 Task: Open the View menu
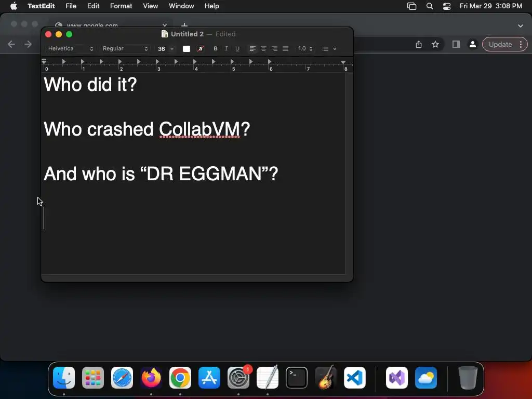pos(150,6)
